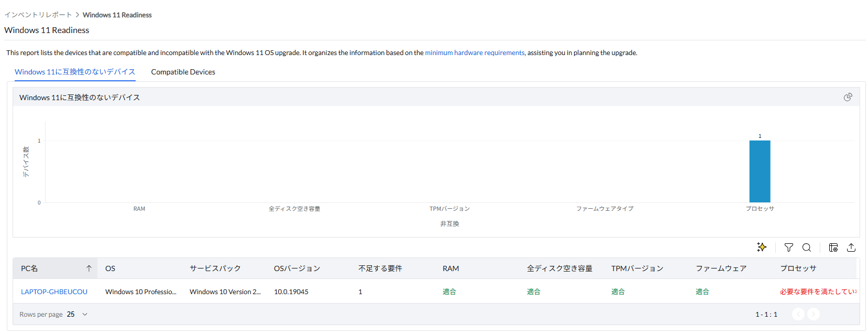Screen dimensions: 868x334
Task: Go to previous page arrow
Action: pos(798,314)
